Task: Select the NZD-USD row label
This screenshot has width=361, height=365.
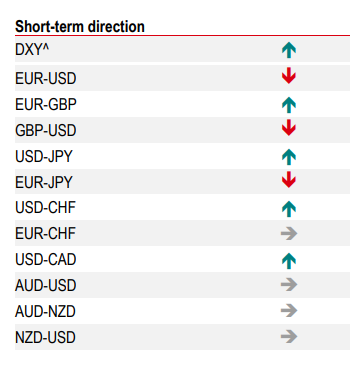Action: [x=45, y=337]
